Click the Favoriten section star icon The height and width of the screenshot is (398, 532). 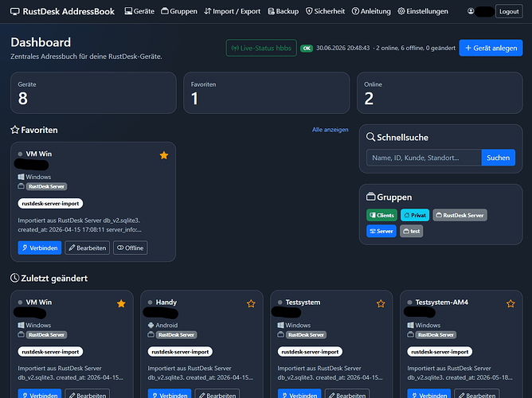[x=14, y=130]
